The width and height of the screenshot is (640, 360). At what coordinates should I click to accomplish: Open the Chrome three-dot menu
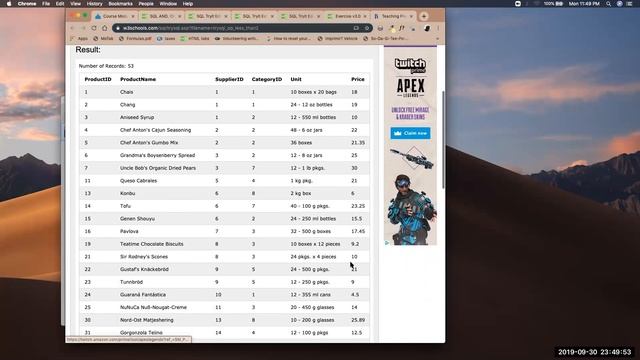(438, 28)
